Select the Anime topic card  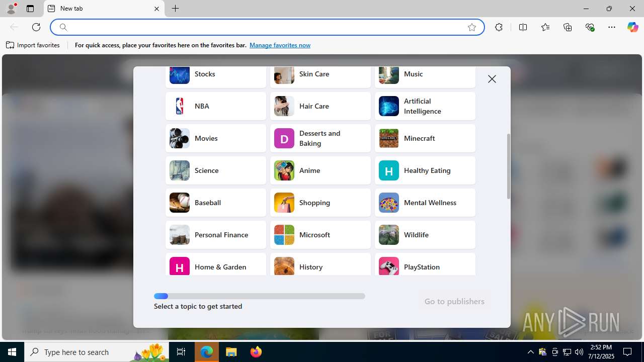coord(320,170)
